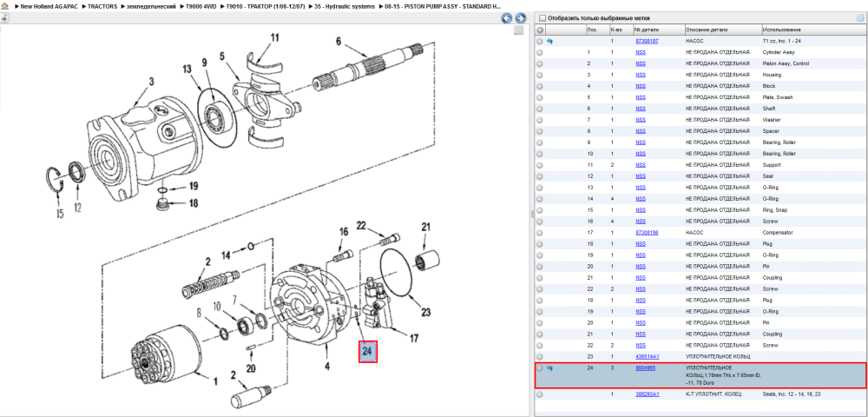The image size is (868, 417).
Task: Select callout 3 housing in diagram
Action: click(150, 83)
